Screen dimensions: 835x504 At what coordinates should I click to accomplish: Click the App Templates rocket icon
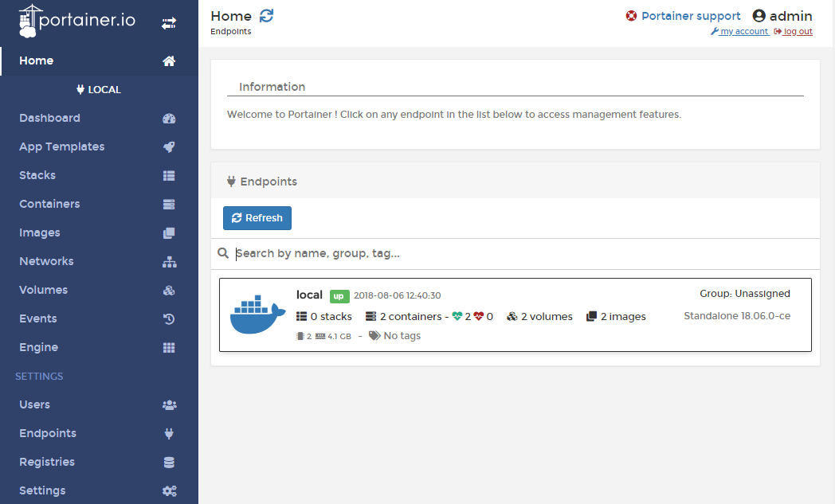169,147
